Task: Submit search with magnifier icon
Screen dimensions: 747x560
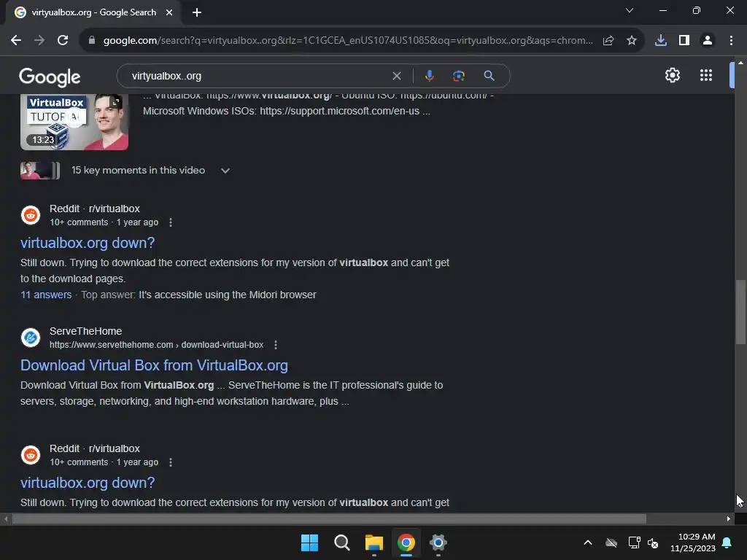Action: click(489, 76)
